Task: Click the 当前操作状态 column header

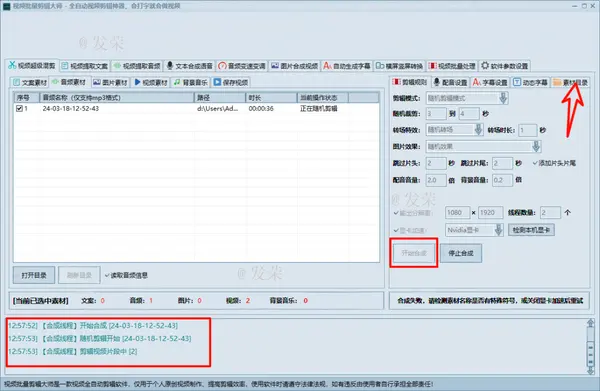Action: (x=323, y=98)
